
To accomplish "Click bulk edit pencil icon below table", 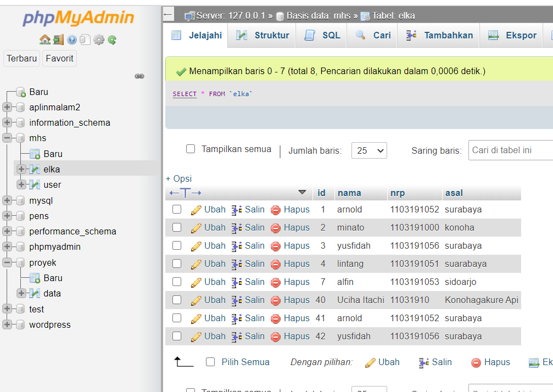I will click(370, 362).
